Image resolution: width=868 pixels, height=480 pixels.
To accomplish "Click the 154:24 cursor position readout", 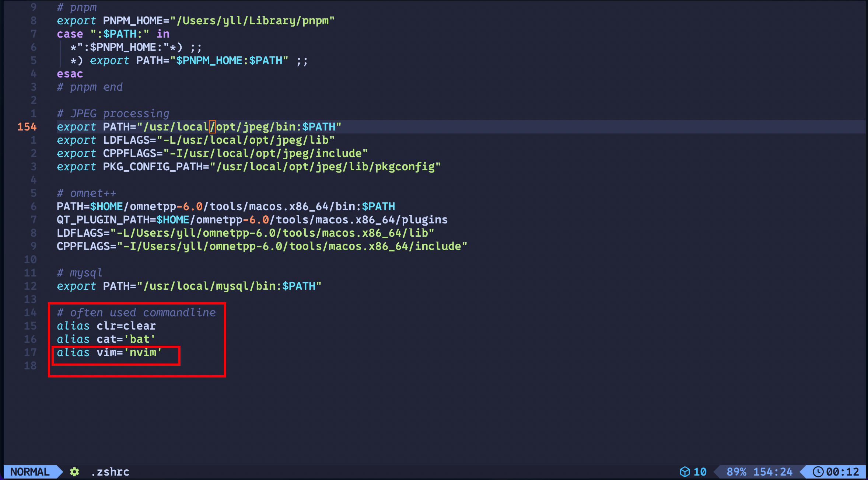I will coord(773,472).
